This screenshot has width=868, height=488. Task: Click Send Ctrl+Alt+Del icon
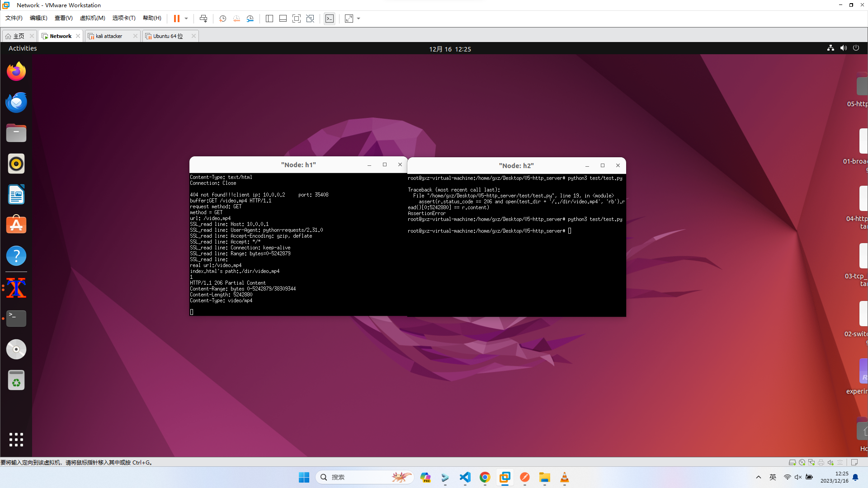(x=203, y=19)
